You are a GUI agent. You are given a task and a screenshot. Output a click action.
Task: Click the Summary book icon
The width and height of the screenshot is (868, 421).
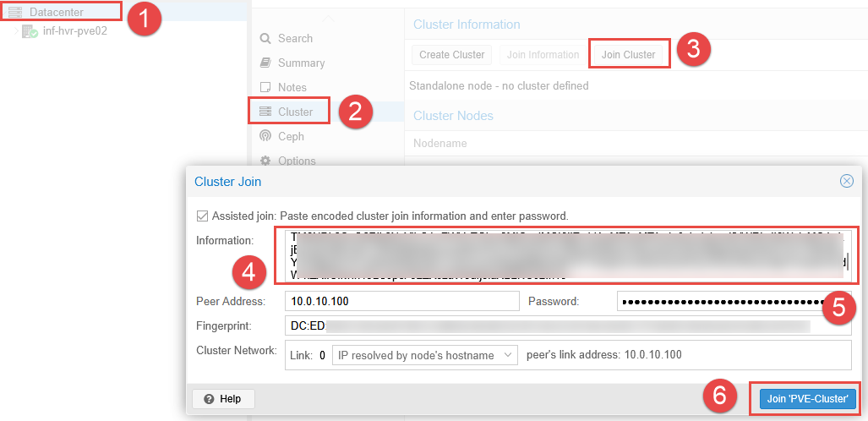pyautogui.click(x=265, y=63)
